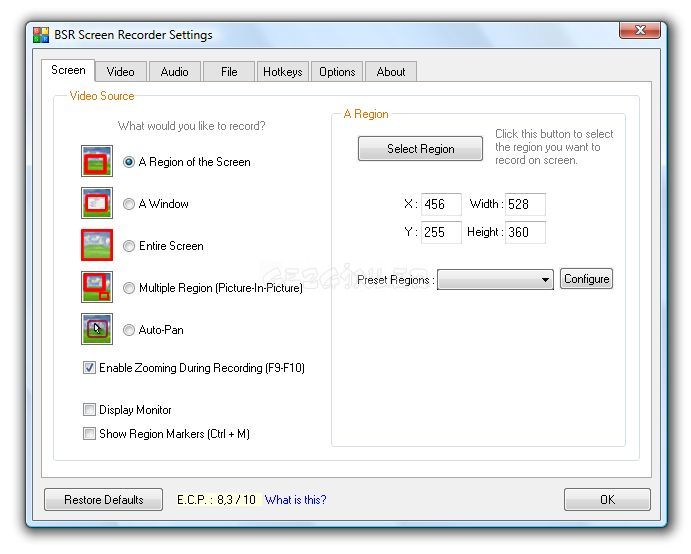Close the settings window
Image resolution: width=691 pixels, height=554 pixels.
[x=640, y=30]
